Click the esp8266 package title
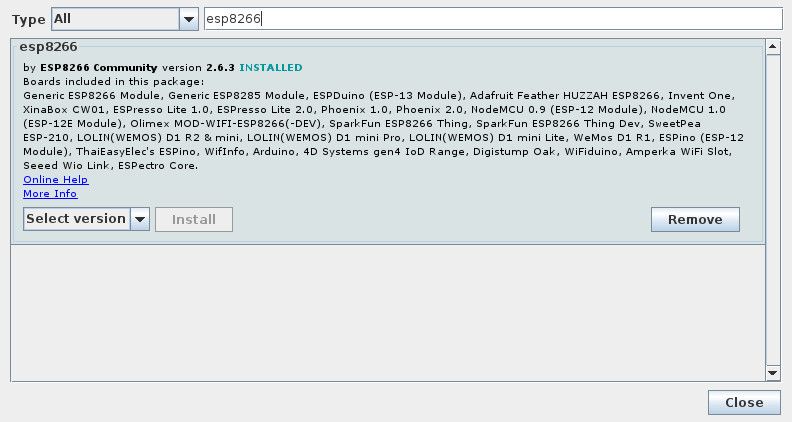The height and width of the screenshot is (422, 792). [x=48, y=46]
